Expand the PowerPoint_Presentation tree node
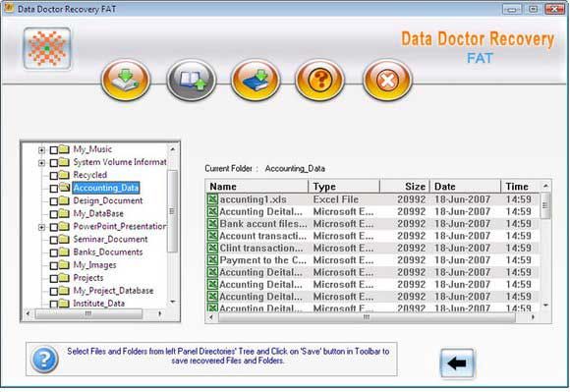570x392 pixels. (42, 227)
